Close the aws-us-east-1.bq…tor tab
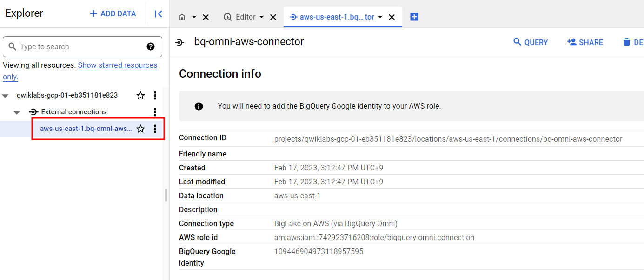This screenshot has width=644, height=280. 392,17
